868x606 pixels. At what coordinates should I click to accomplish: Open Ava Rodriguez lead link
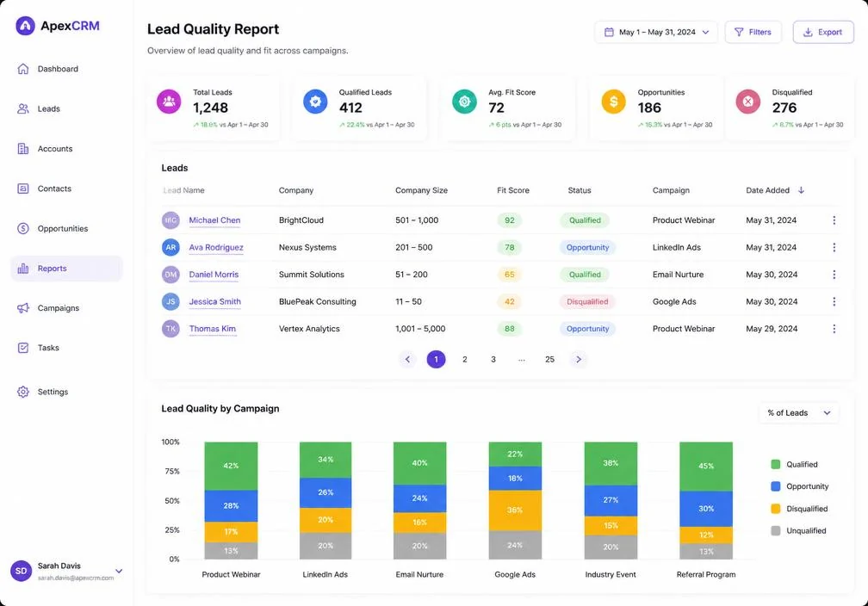tap(216, 247)
